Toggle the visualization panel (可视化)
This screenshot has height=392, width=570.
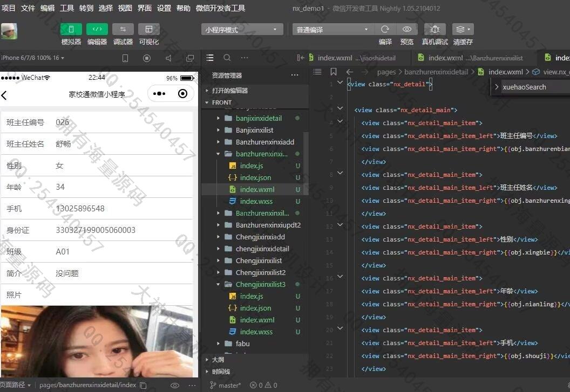coord(148,30)
